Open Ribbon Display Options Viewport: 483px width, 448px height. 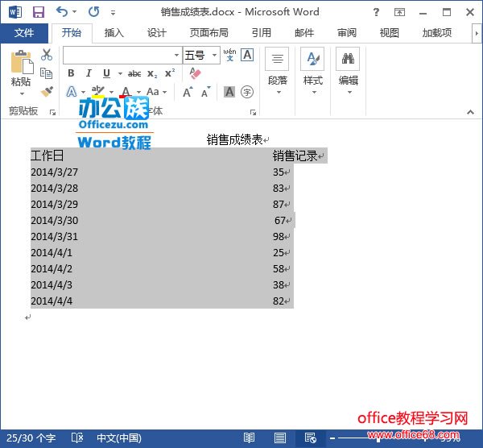(x=399, y=12)
